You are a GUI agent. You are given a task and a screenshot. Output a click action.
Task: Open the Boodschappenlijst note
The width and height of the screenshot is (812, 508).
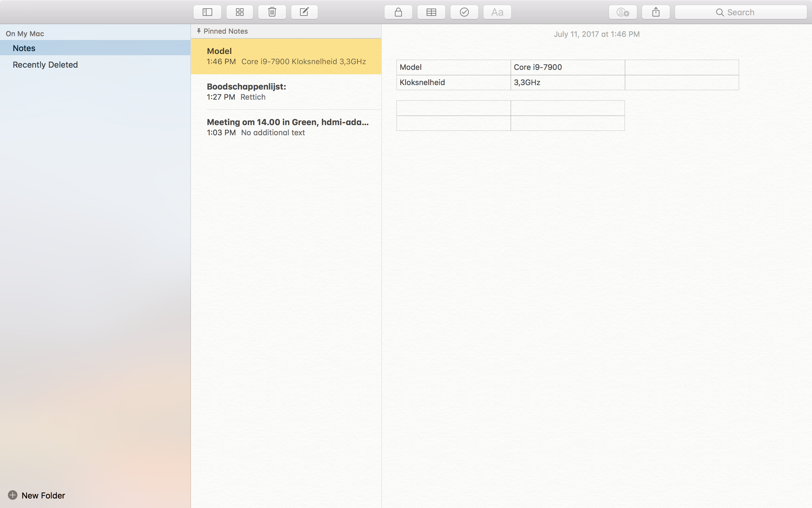click(286, 92)
